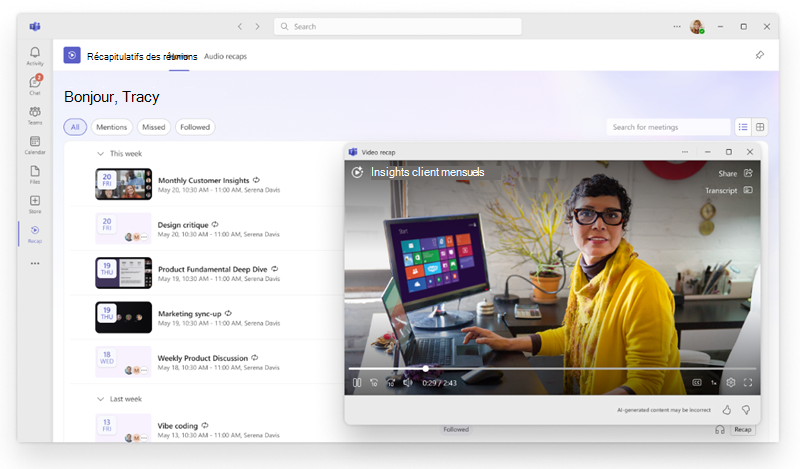
Task: Switch to the Audio recaps tab
Action: [x=225, y=57]
